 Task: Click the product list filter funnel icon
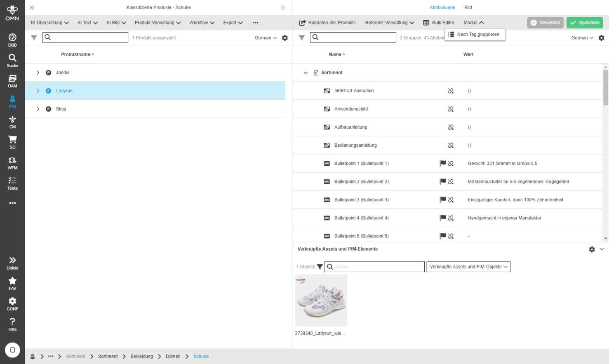pyautogui.click(x=34, y=38)
